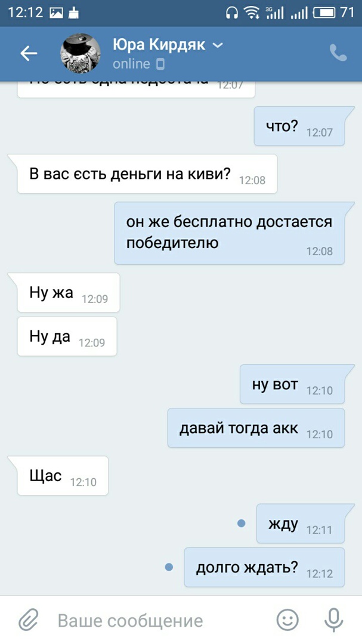Screen dimensions: 362x644
Task: Tap the headphones status icon
Action: point(232,13)
